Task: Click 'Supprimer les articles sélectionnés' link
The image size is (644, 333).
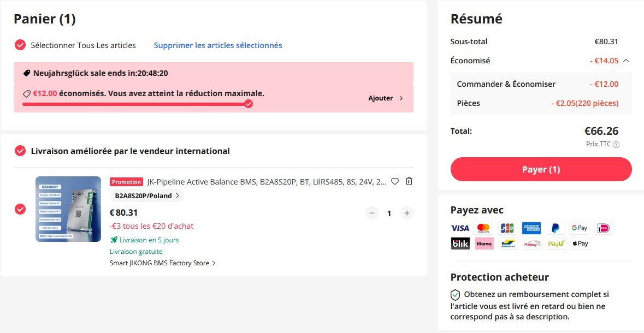Action: 218,45
